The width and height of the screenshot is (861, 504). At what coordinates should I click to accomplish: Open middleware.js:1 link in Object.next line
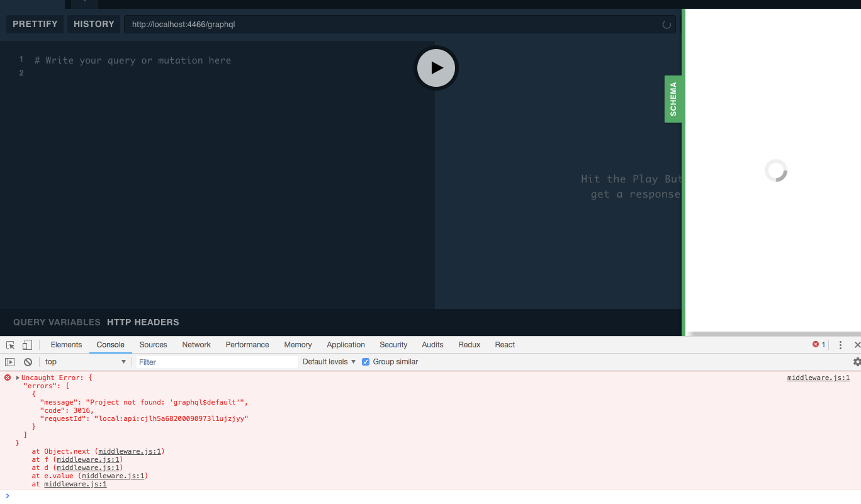(x=130, y=451)
